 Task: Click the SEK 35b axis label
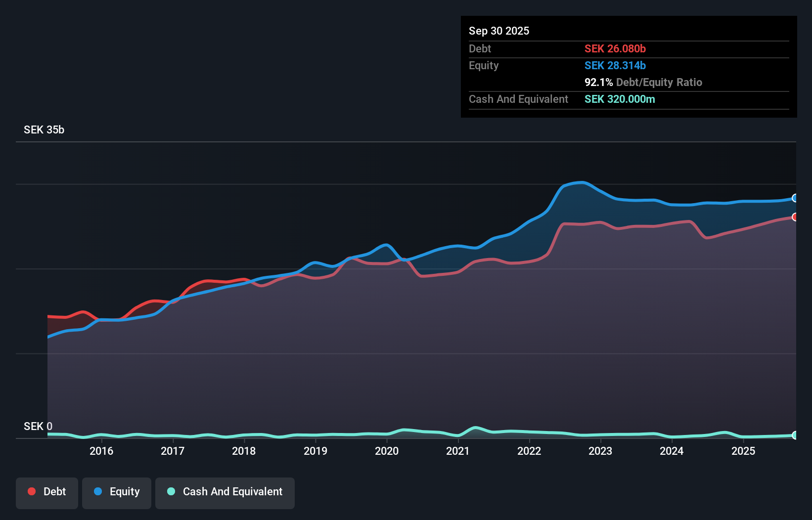pos(44,130)
